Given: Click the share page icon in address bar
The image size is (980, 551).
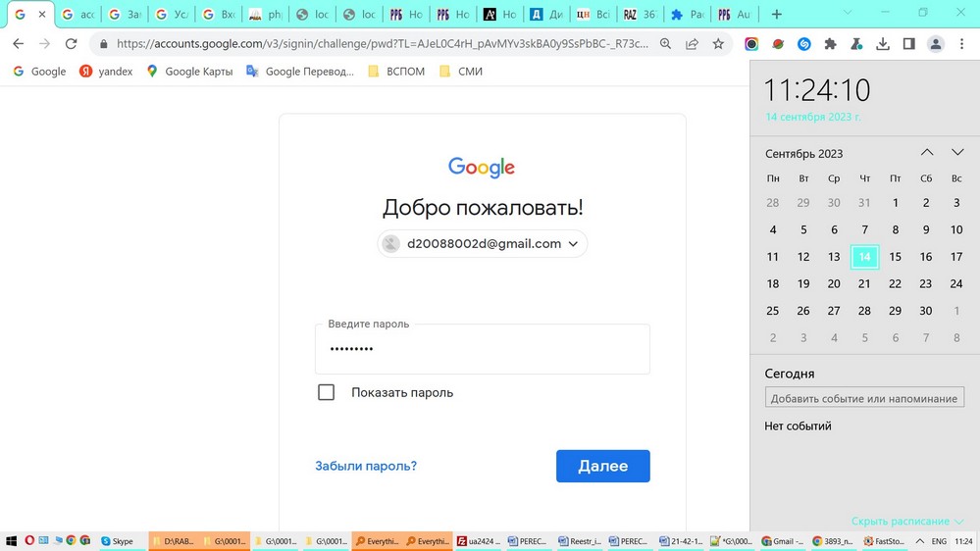Looking at the screenshot, I should tap(692, 44).
